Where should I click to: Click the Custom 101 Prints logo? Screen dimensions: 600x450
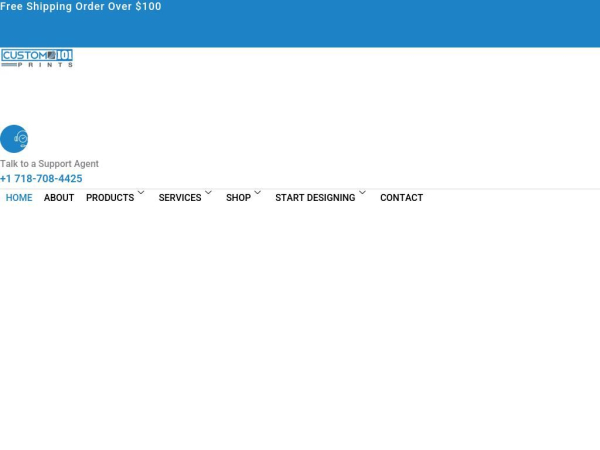pyautogui.click(x=37, y=56)
